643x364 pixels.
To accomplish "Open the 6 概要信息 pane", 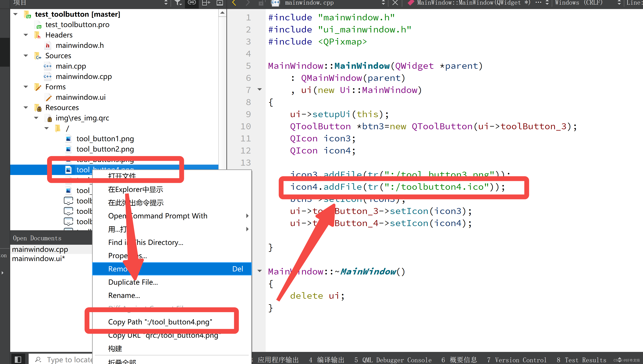I will pyautogui.click(x=459, y=360).
